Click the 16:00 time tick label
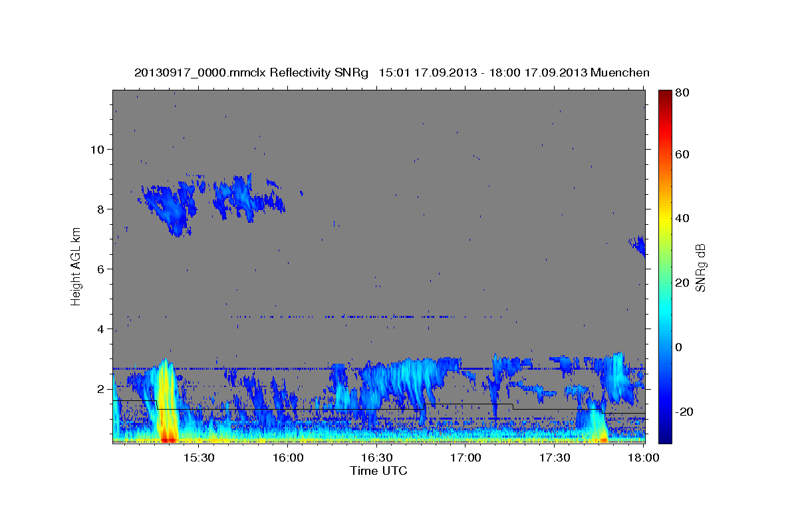This screenshot has width=798, height=532. pyautogui.click(x=287, y=458)
